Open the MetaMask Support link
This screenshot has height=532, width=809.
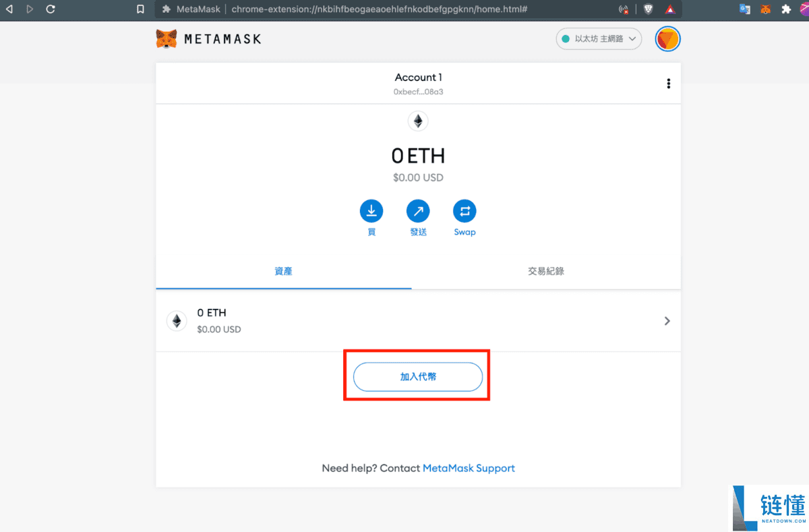point(469,467)
